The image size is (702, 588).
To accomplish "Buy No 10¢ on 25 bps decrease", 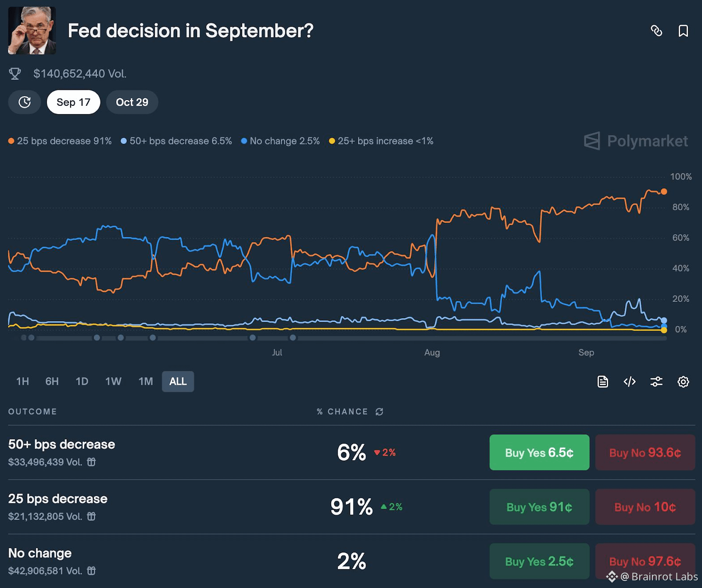I will click(x=645, y=507).
